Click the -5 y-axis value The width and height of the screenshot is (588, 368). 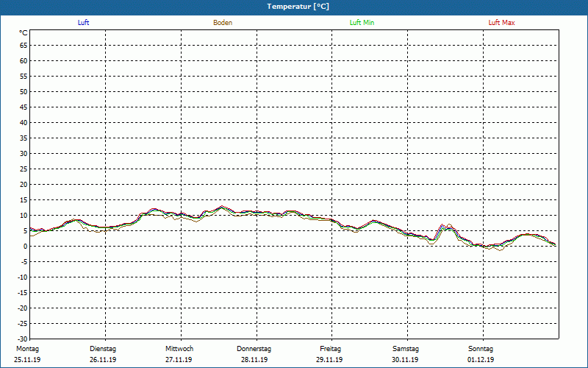(x=24, y=262)
